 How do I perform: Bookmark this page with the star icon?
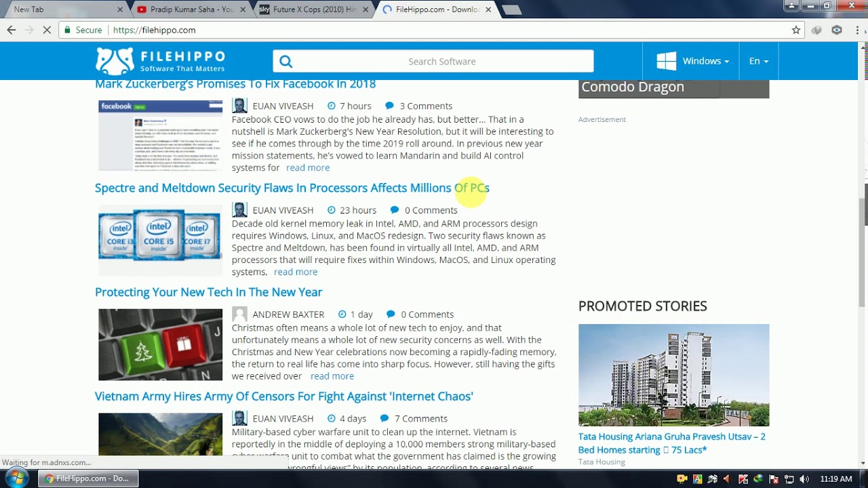click(x=796, y=30)
